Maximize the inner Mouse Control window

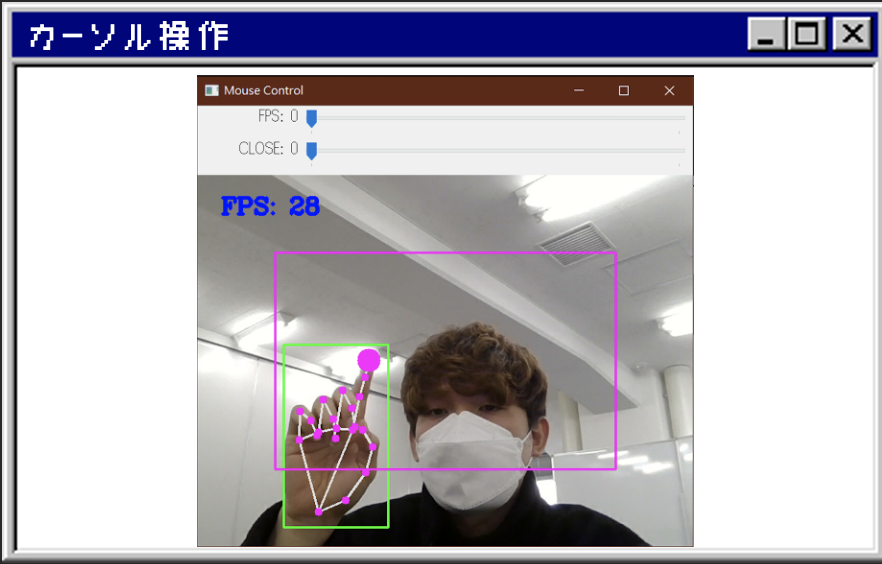pos(624,91)
